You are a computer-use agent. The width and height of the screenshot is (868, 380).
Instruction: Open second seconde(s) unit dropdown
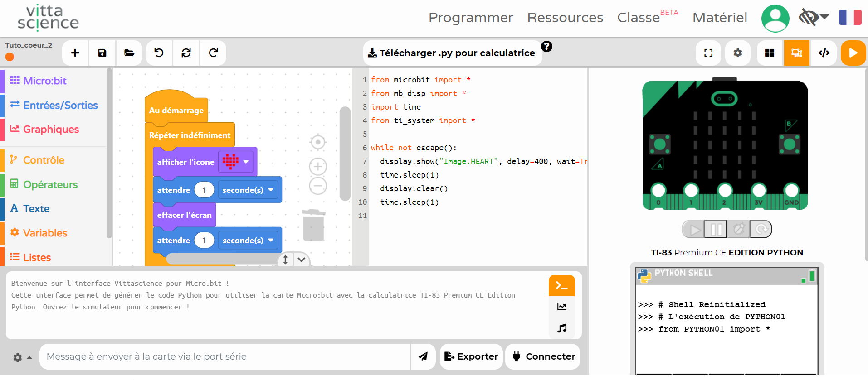[x=248, y=241]
